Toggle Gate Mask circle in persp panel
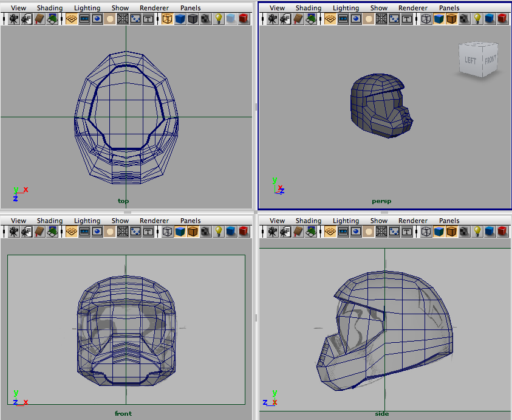 [369, 19]
